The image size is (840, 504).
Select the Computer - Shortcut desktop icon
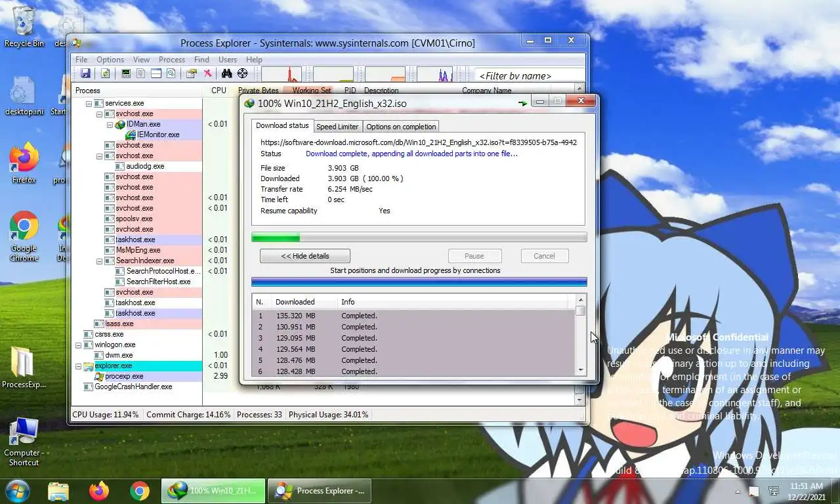[x=24, y=442]
